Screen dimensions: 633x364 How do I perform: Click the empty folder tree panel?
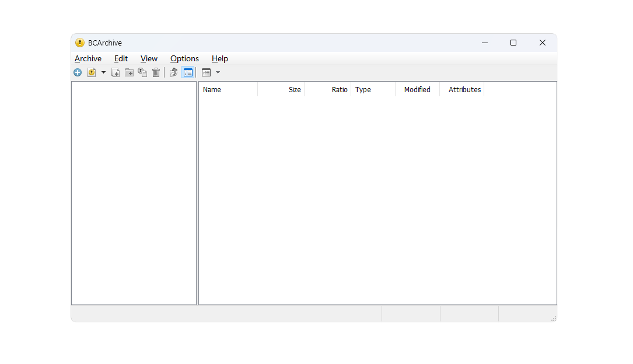click(134, 192)
